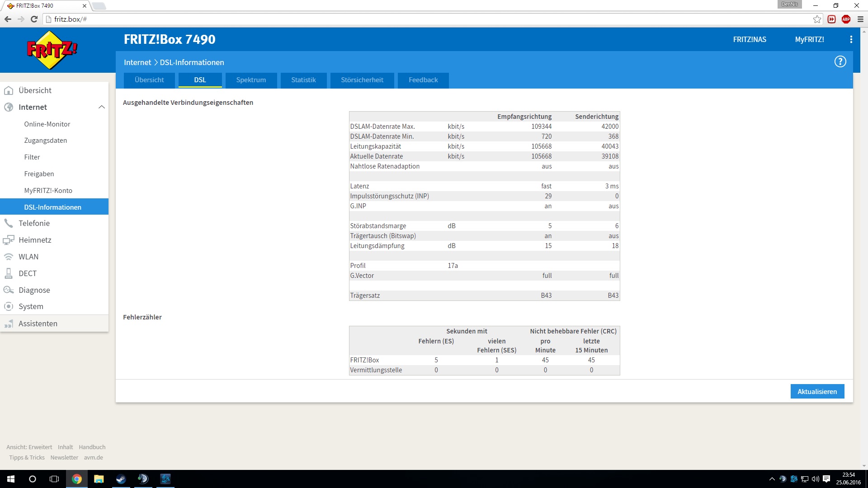Open the FRITZ!NAS link
The image size is (868, 488).
(749, 40)
